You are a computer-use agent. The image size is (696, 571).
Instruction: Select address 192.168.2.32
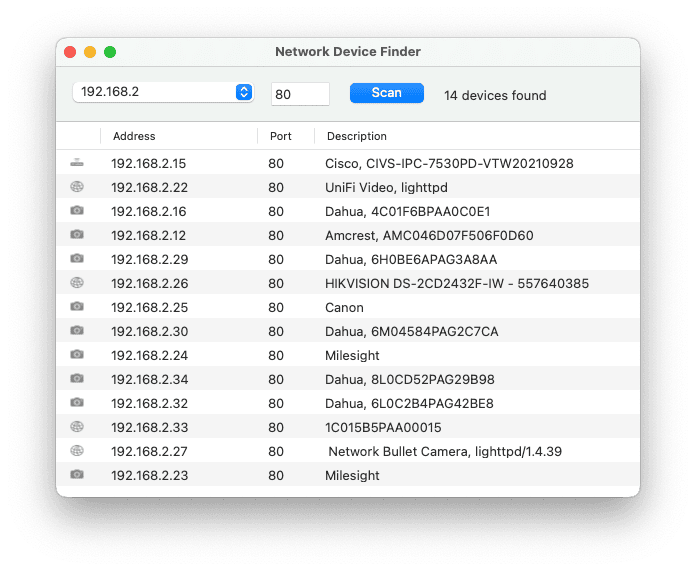pyautogui.click(x=149, y=404)
